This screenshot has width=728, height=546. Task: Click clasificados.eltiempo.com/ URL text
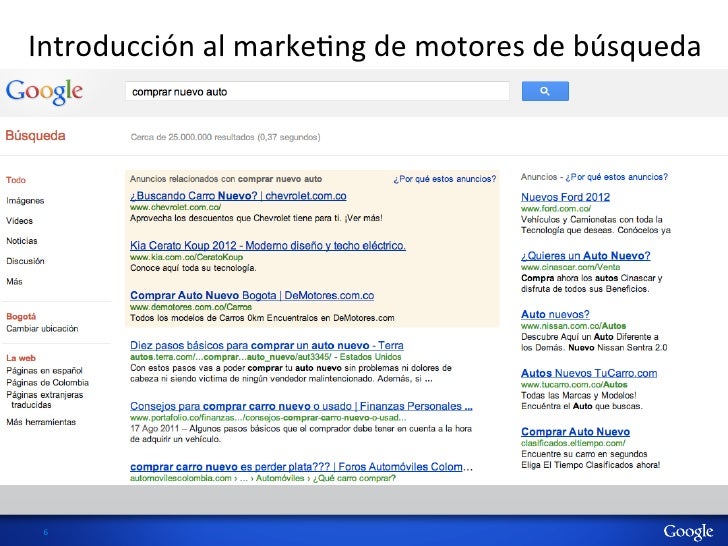point(573,443)
